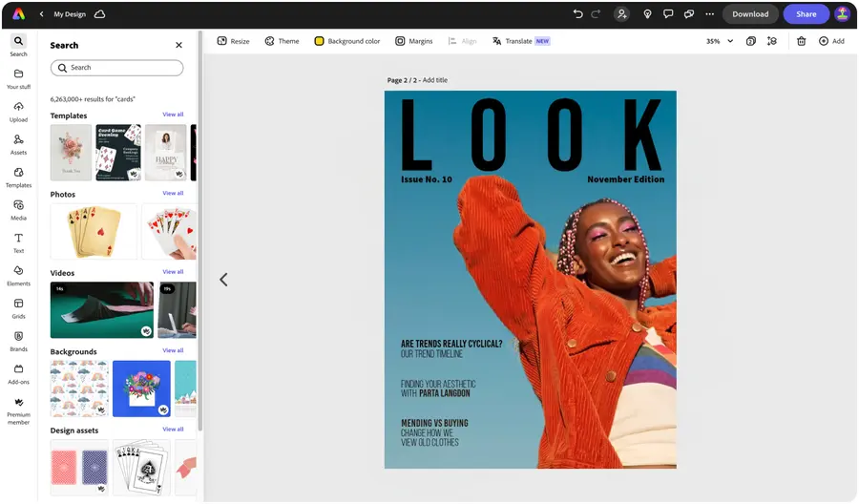Open the Templates panel in sidebar

click(x=18, y=177)
